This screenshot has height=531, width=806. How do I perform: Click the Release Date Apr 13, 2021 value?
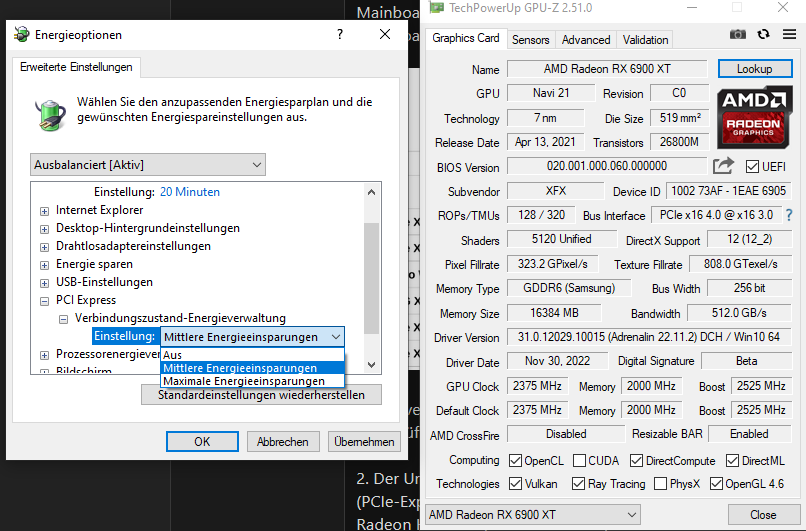(545, 142)
